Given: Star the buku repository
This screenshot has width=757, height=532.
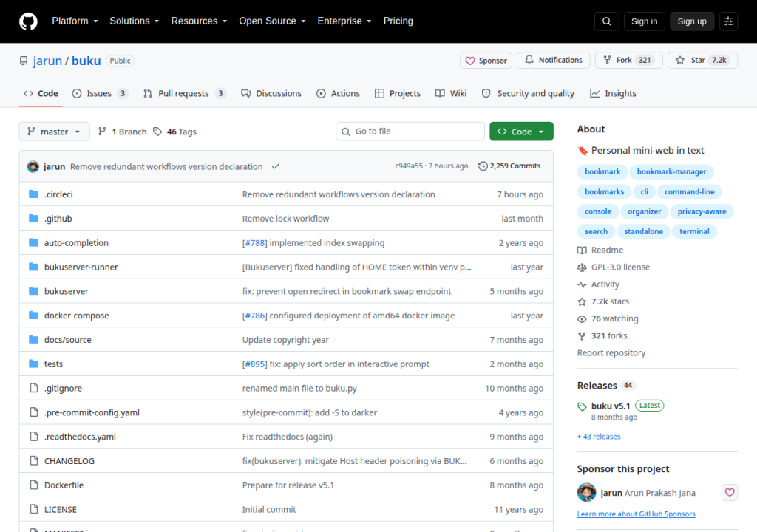Looking at the screenshot, I should [702, 61].
